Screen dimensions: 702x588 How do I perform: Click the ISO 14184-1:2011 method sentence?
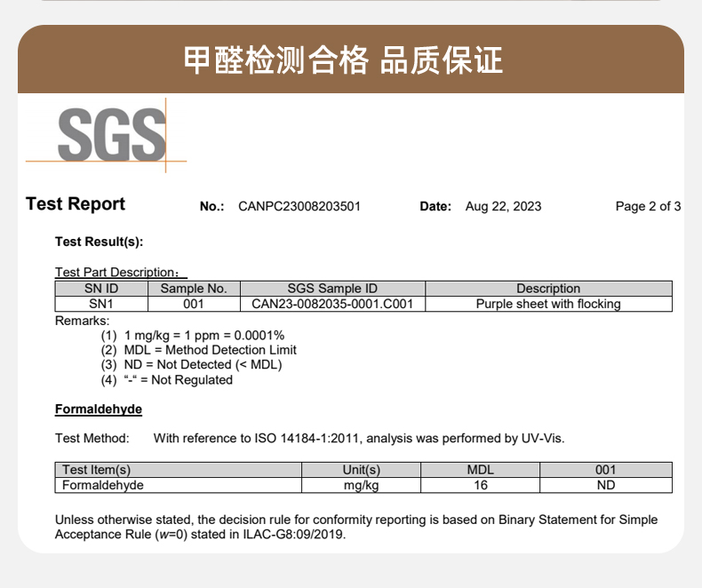pyautogui.click(x=359, y=438)
